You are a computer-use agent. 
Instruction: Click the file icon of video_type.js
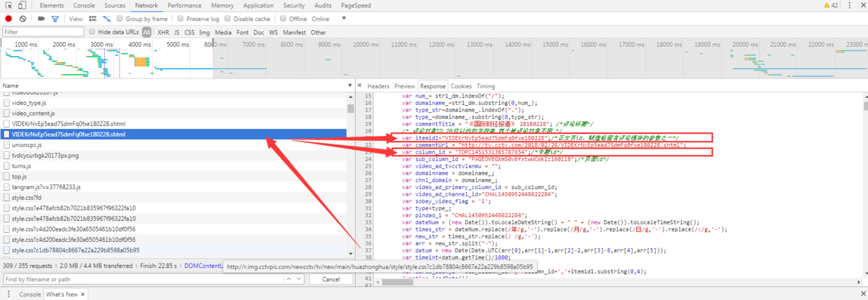tap(7, 103)
